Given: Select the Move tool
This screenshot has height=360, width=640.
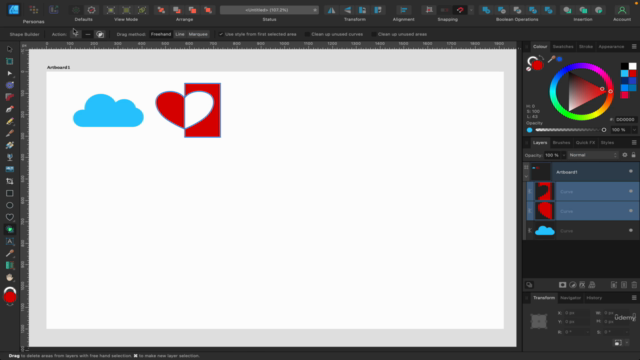Looking at the screenshot, I should click(x=9, y=49).
